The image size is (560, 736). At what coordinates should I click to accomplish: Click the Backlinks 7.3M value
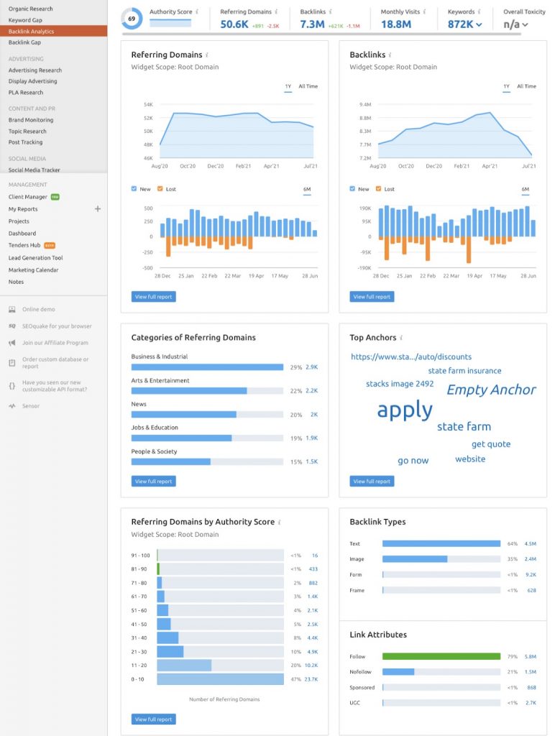coord(312,24)
